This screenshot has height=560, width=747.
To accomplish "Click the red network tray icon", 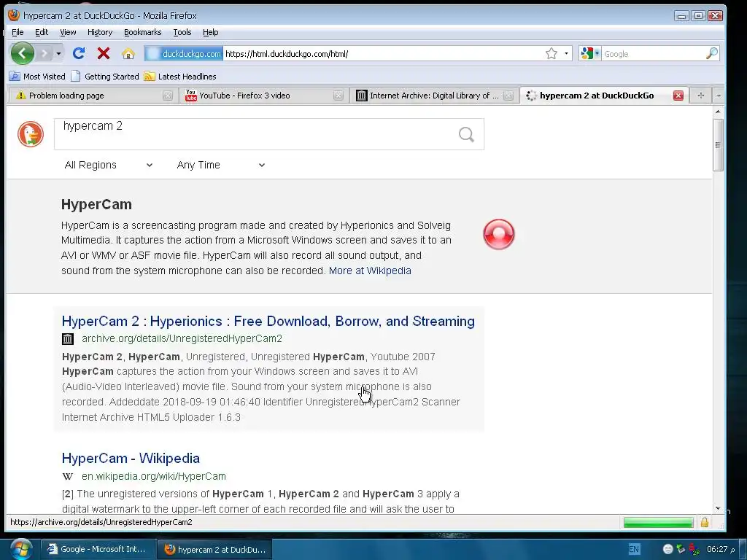I will [x=694, y=550].
